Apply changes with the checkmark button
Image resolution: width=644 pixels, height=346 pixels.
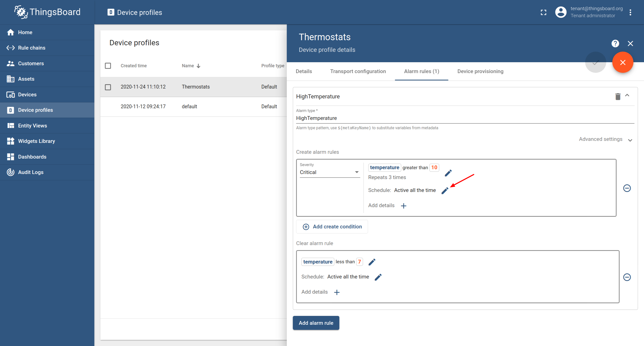(595, 62)
